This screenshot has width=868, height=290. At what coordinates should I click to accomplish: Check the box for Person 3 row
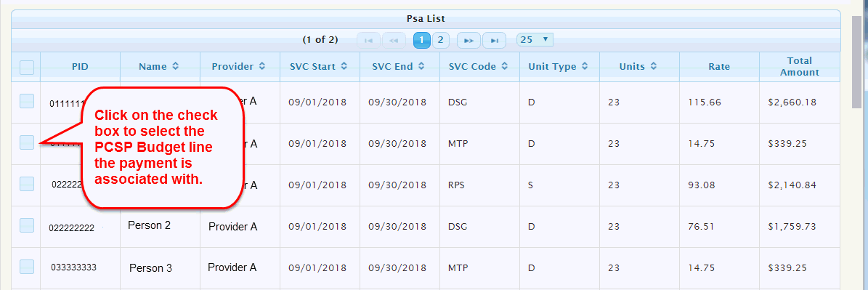coord(27,267)
